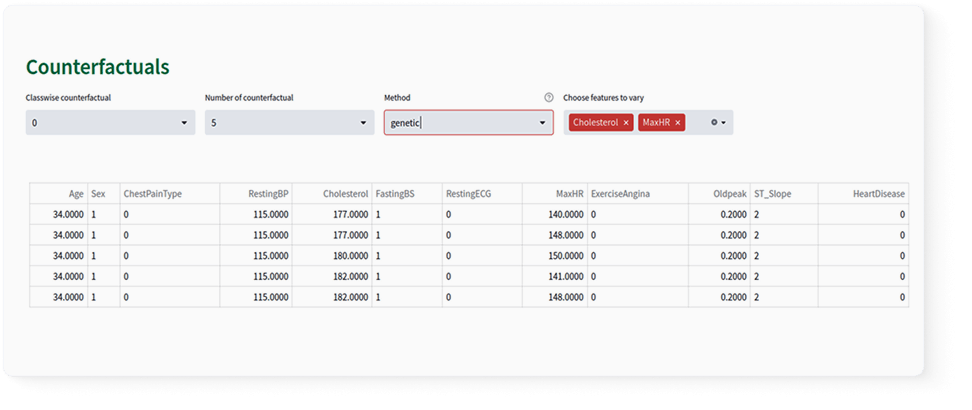The width and height of the screenshot is (972, 410).
Task: Click the Number of counterfactual label
Action: tap(249, 97)
